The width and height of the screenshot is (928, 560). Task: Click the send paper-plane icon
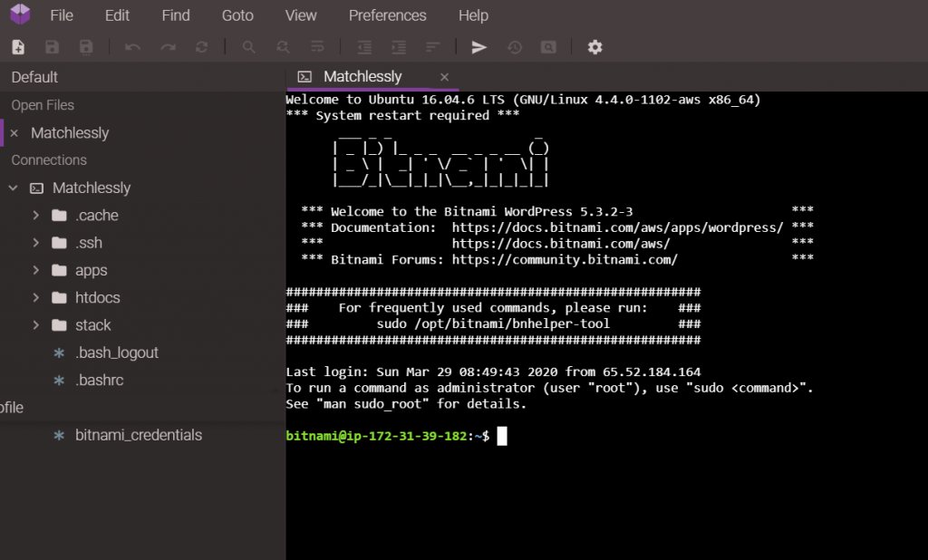[x=478, y=47]
